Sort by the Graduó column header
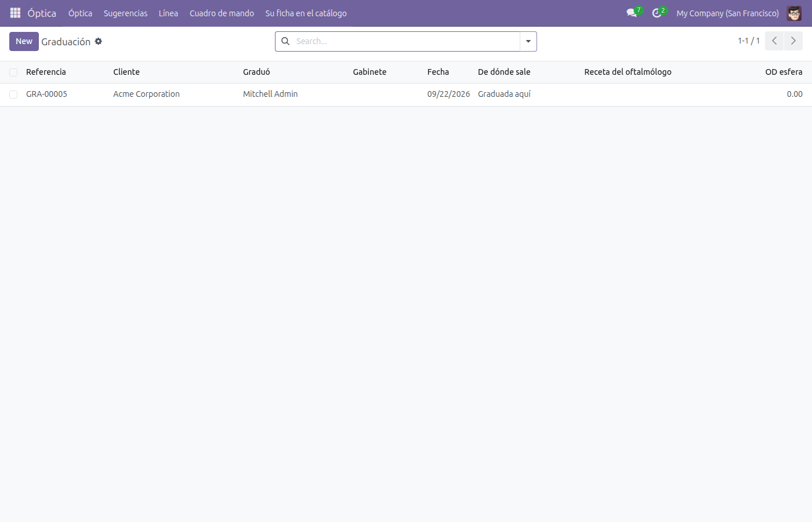This screenshot has height=522, width=812. coord(256,72)
